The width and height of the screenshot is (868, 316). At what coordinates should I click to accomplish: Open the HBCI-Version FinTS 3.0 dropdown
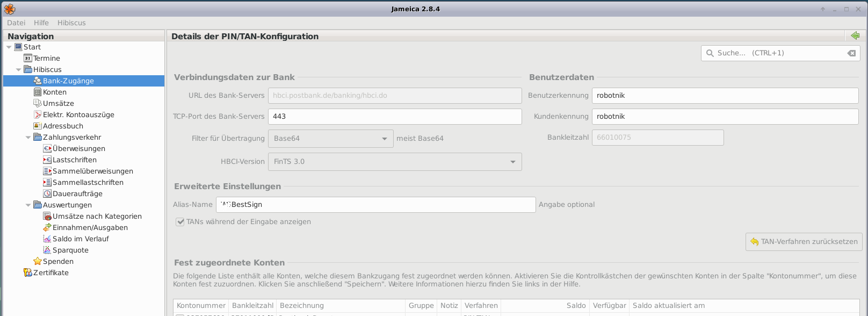[x=395, y=162]
